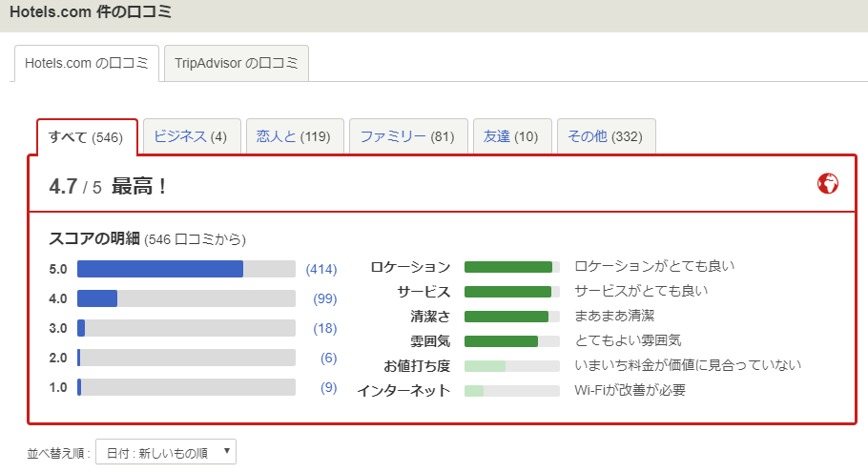Image resolution: width=868 pixels, height=472 pixels.
Task: Show ファミリー (81) reviews
Action: click(407, 137)
